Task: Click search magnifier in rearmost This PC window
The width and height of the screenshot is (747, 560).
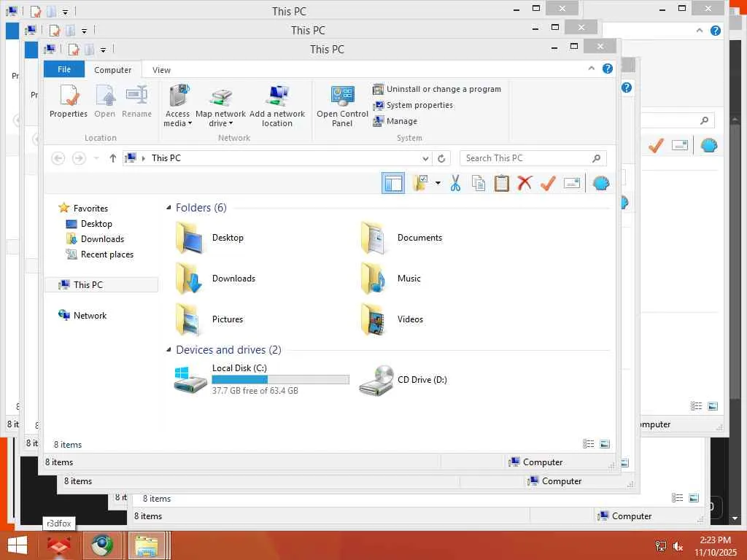Action: (705, 120)
